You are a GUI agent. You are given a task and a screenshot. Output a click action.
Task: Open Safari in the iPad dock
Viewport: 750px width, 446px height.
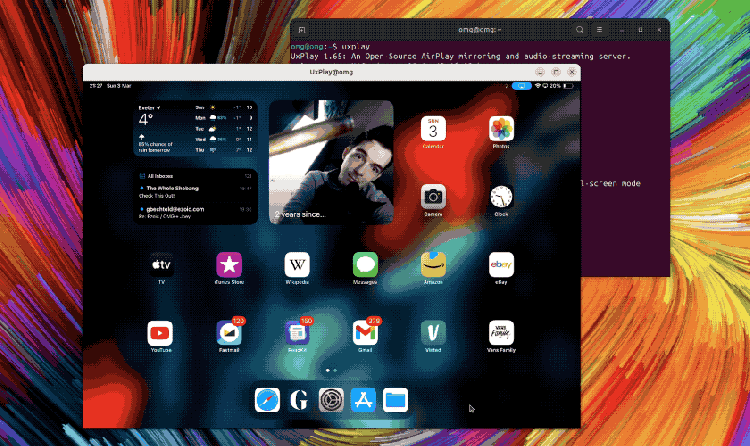click(x=267, y=400)
